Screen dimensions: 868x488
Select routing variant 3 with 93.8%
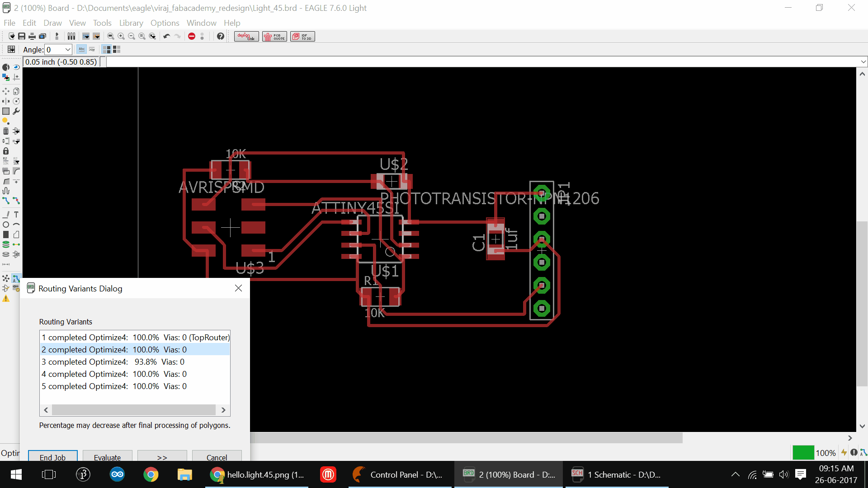[135, 361]
